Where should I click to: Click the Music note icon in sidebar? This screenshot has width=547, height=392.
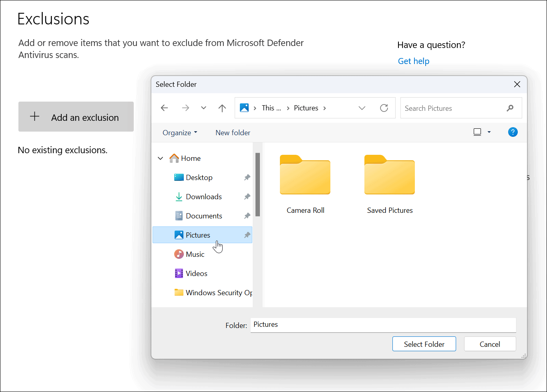178,254
